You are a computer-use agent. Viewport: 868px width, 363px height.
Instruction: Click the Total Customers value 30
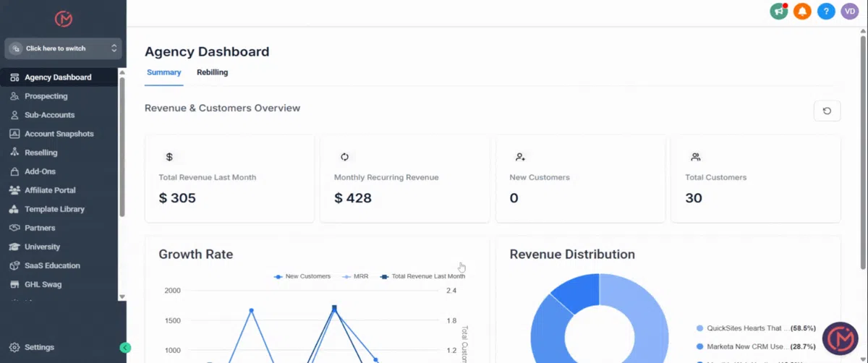[694, 197]
